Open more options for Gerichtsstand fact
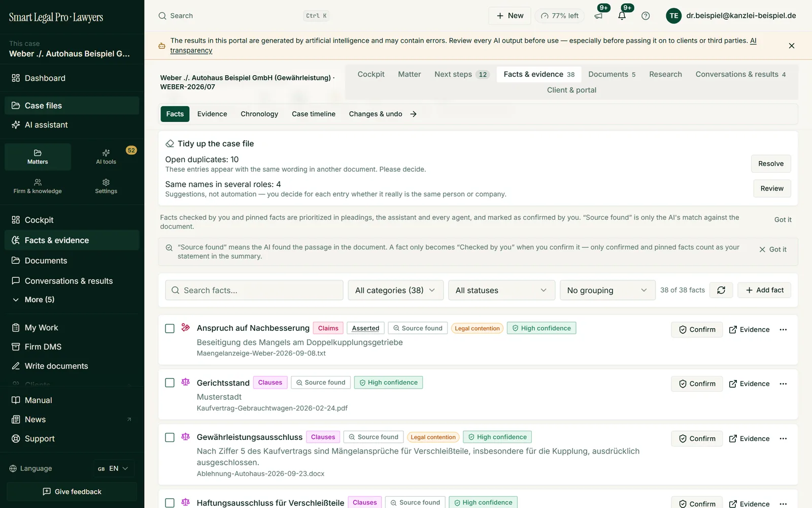The height and width of the screenshot is (508, 812). pos(783,384)
